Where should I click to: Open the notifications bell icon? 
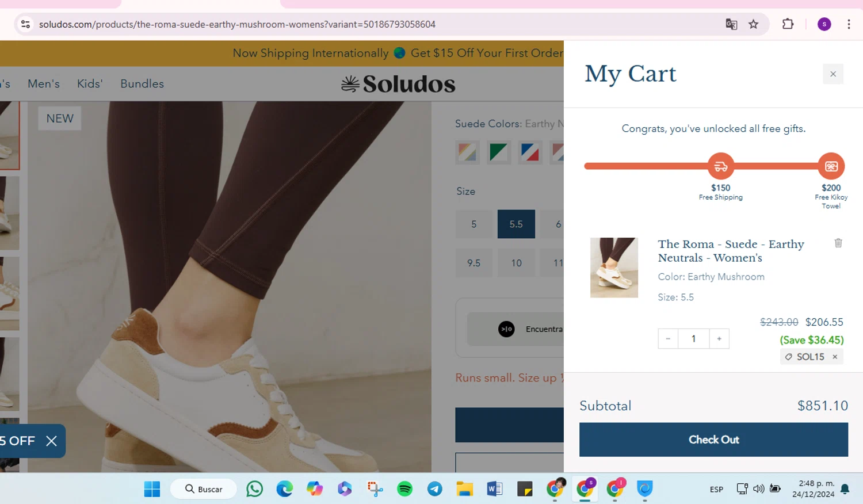pos(845,489)
